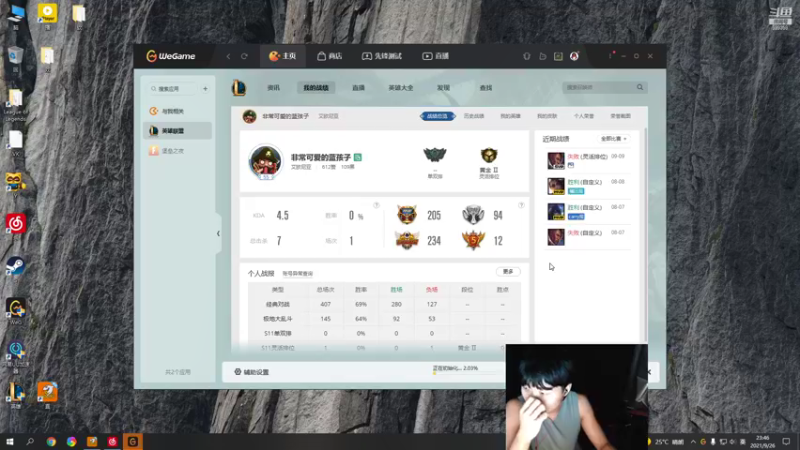The height and width of the screenshot is (450, 800).
Task: Click the green square icon in title bar
Action: pyautogui.click(x=558, y=56)
